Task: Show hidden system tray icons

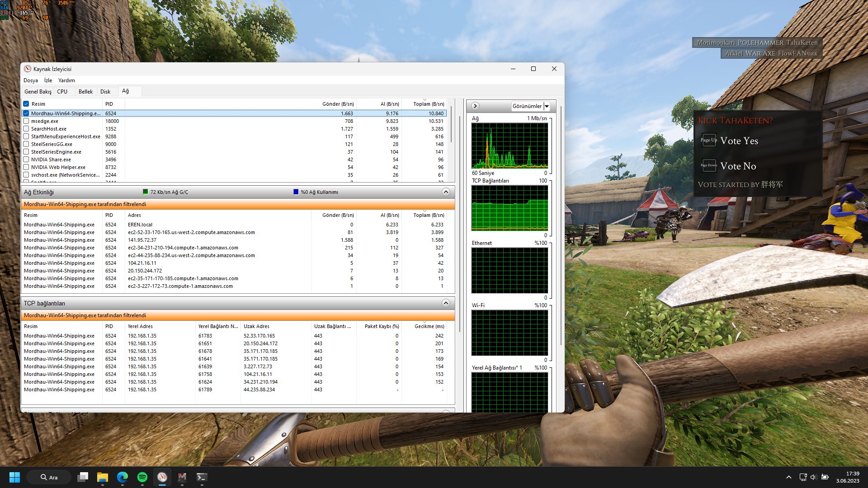Action: pos(789,477)
